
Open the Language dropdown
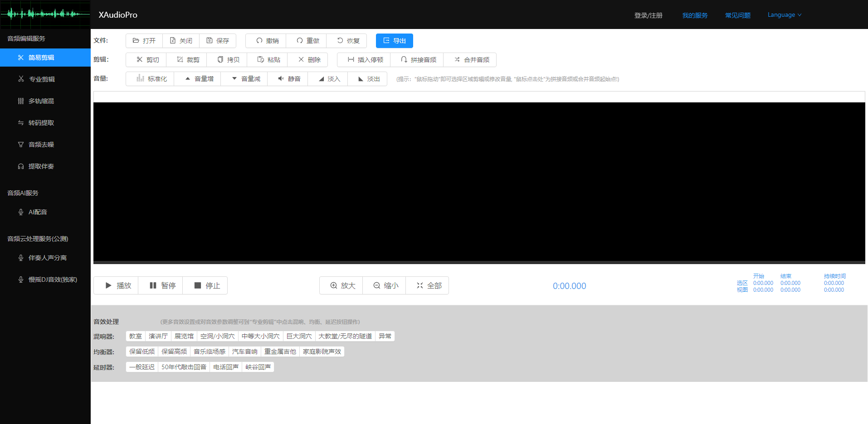click(x=784, y=14)
